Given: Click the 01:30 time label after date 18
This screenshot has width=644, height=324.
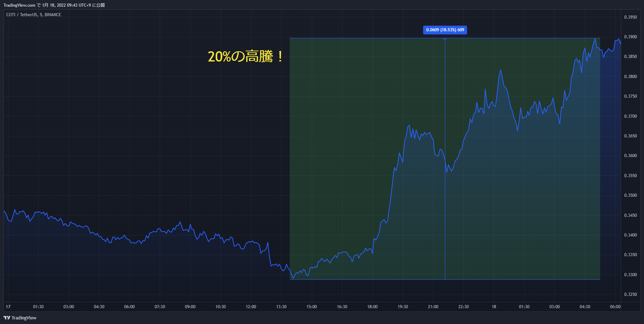Looking at the screenshot, I should [x=524, y=307].
